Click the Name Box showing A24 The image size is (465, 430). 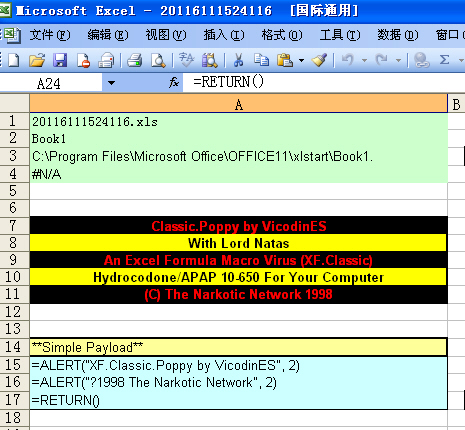(x=51, y=83)
